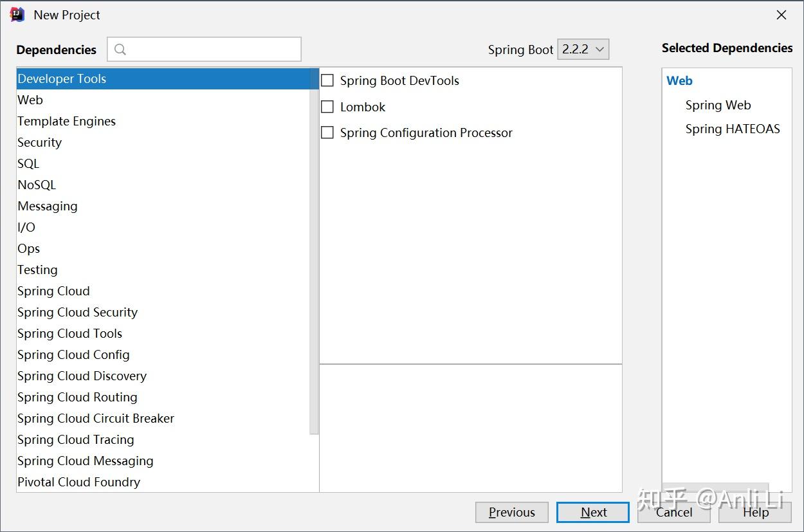Click the category list scrollbar
The height and width of the screenshot is (532, 804).
[x=314, y=251]
